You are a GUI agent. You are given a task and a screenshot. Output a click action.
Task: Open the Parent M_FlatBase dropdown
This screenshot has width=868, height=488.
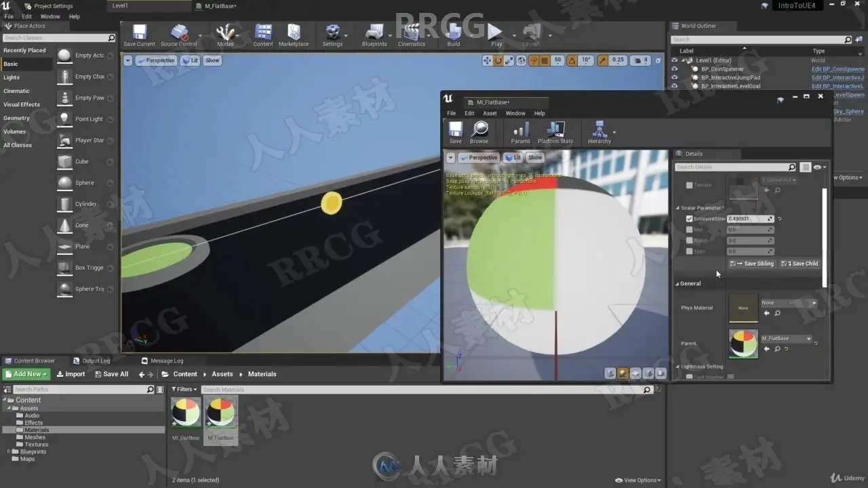click(x=786, y=338)
